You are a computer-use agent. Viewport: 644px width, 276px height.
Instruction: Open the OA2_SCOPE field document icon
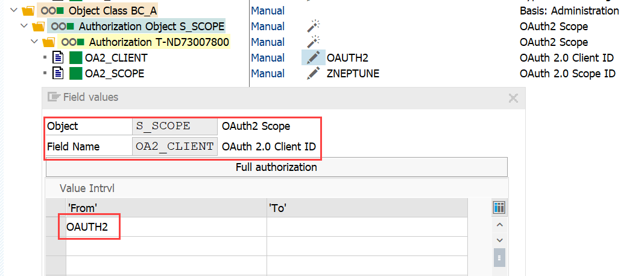coord(58,73)
